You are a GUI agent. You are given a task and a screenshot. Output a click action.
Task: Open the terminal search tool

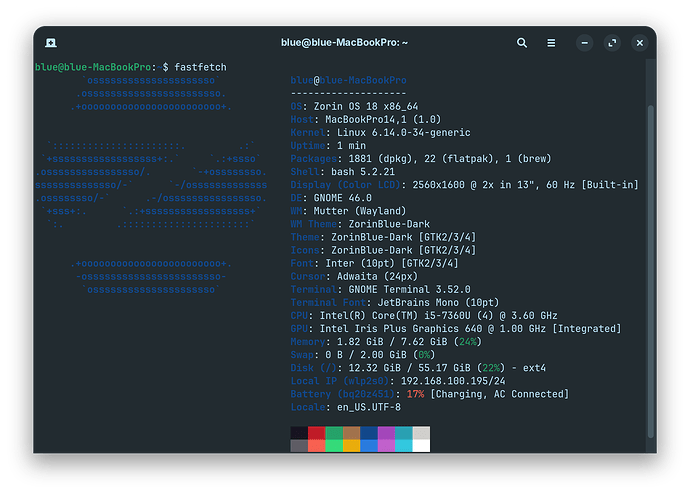[x=522, y=44]
